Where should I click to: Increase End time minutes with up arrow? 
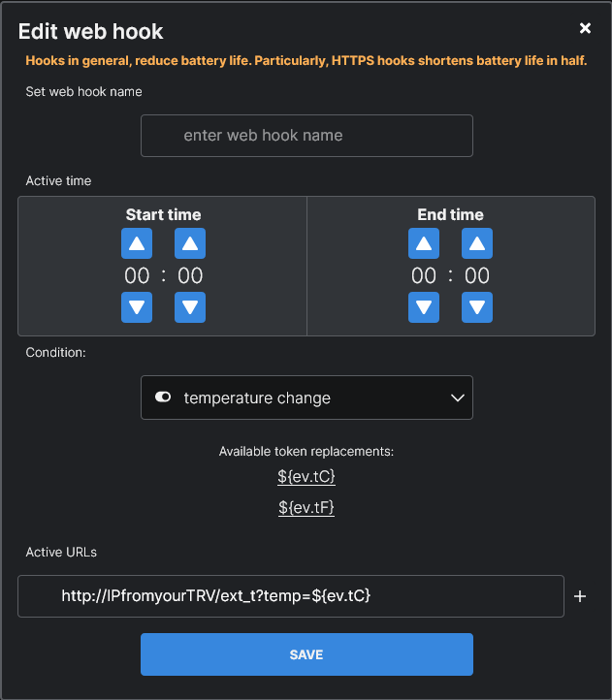[x=477, y=243]
